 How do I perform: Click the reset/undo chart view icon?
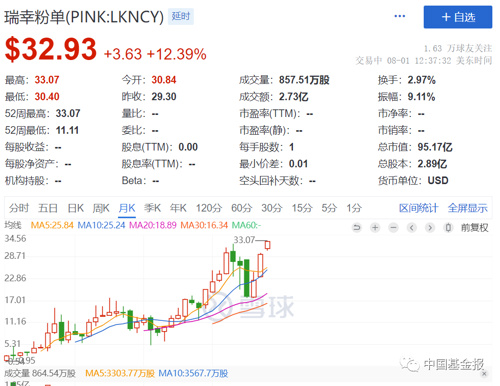point(357,228)
